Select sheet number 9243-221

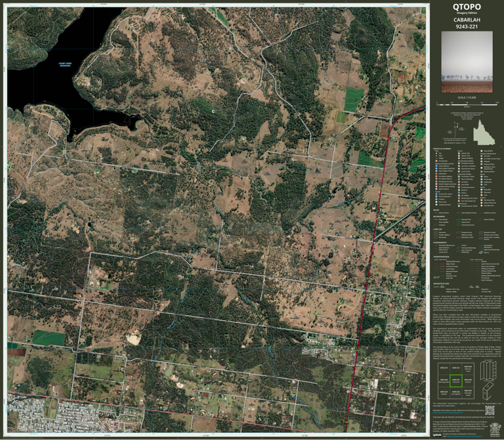[467, 27]
